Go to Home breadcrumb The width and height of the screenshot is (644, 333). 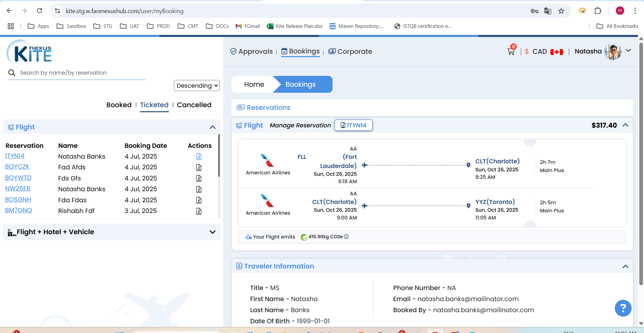[x=254, y=84]
